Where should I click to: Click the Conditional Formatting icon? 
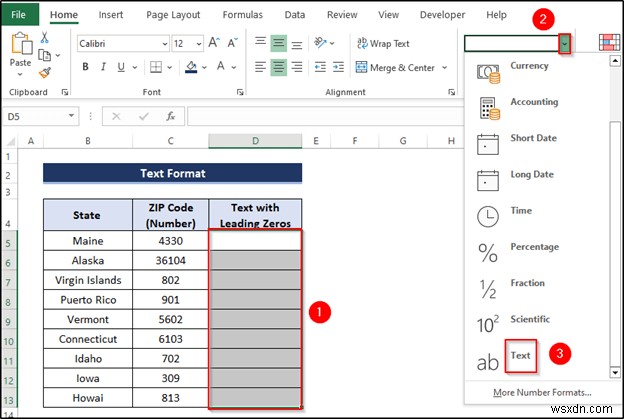point(609,43)
